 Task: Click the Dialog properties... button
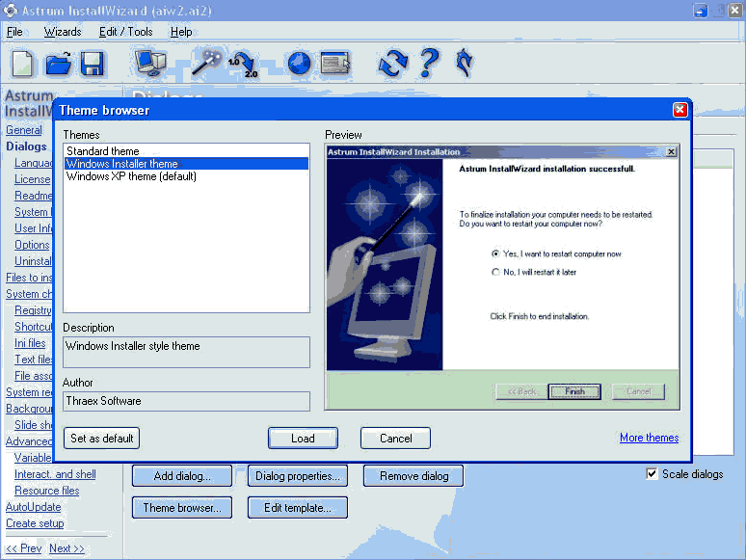[298, 476]
